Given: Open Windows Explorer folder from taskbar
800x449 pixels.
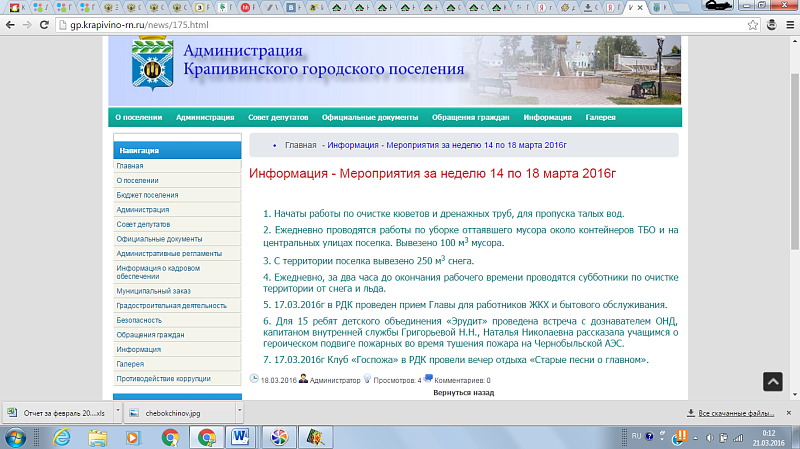Looking at the screenshot, I should pyautogui.click(x=97, y=437).
